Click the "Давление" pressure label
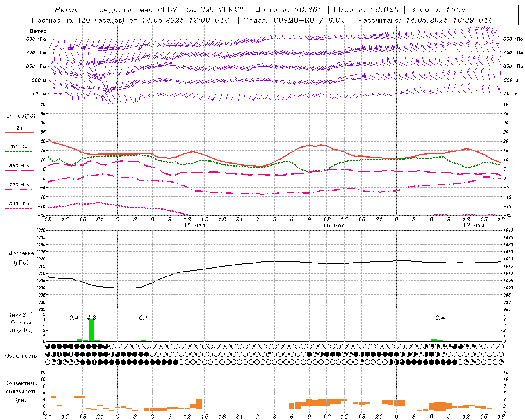This screenshot has height=420, width=525. pyautogui.click(x=21, y=253)
